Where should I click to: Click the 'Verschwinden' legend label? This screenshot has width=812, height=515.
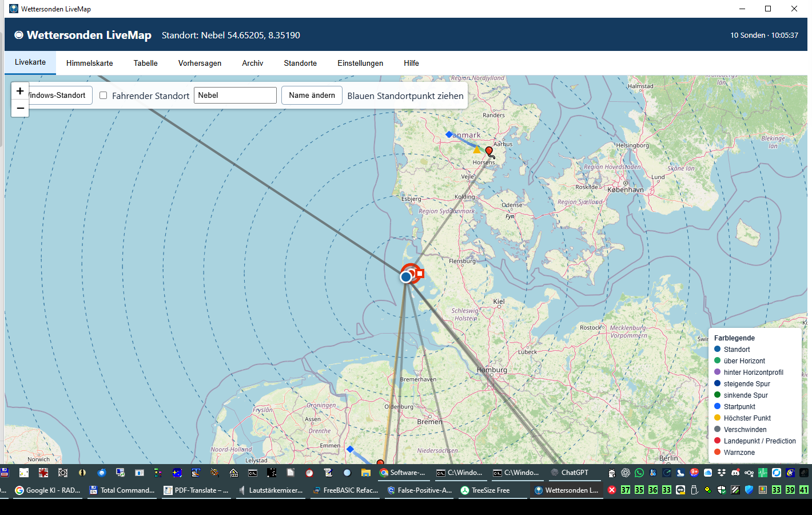coord(745,430)
